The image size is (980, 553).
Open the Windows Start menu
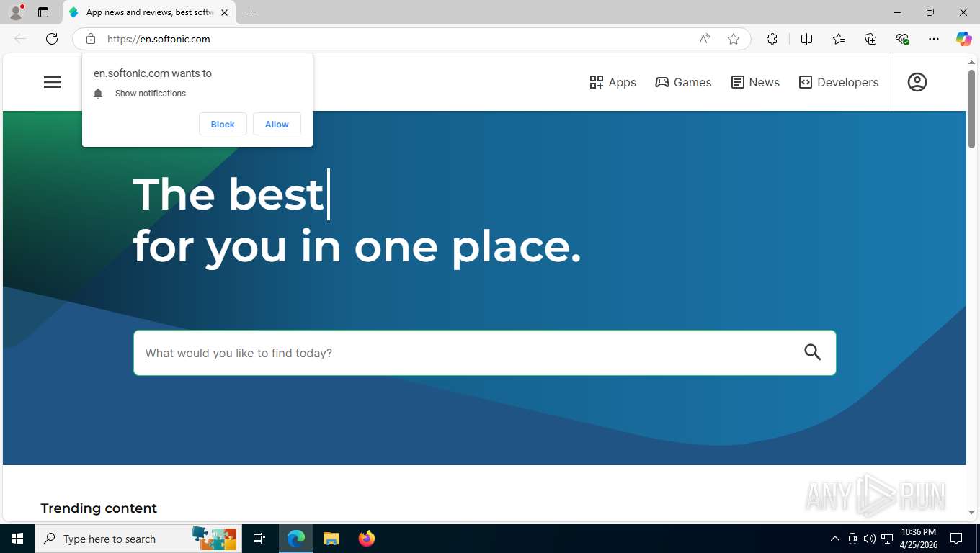click(x=17, y=539)
